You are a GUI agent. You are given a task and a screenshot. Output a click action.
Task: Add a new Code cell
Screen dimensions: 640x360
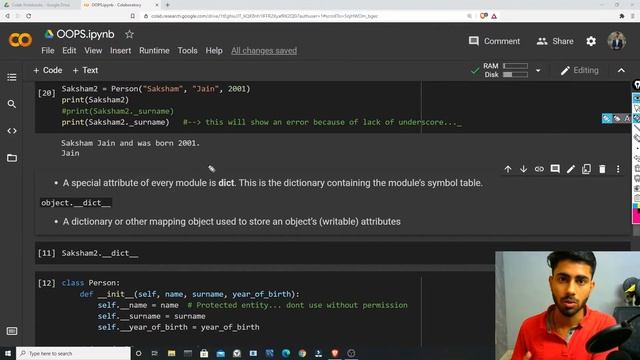48,70
